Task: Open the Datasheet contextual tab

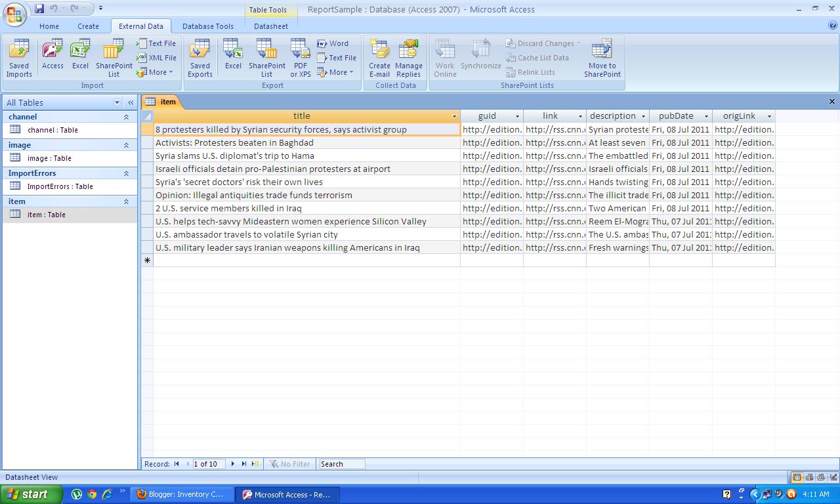Action: [270, 26]
